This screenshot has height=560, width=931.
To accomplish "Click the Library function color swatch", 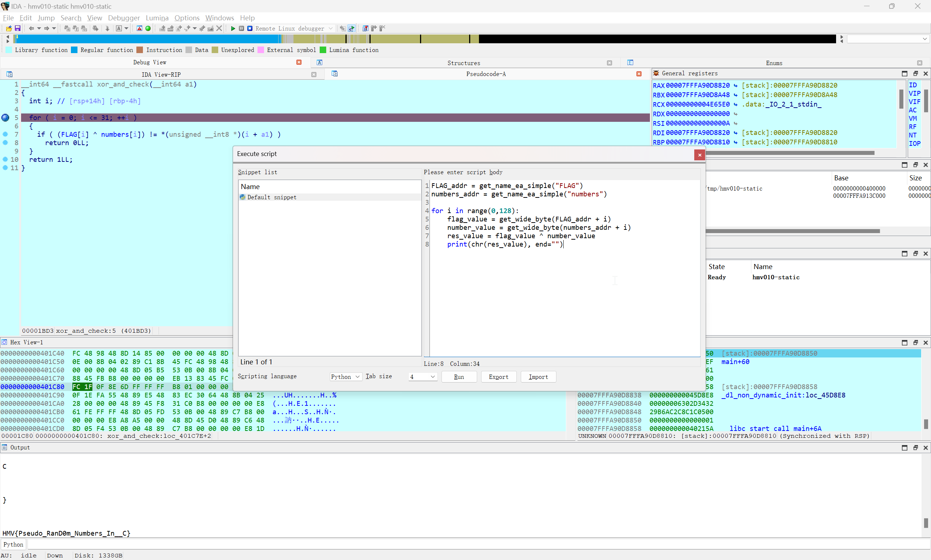I will pos(9,50).
